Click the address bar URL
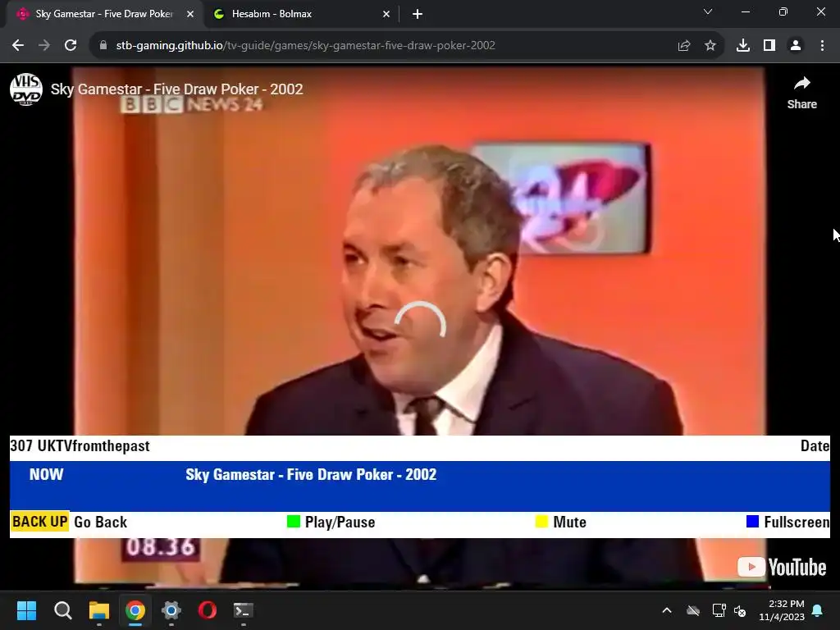This screenshot has width=840, height=630. [305, 46]
